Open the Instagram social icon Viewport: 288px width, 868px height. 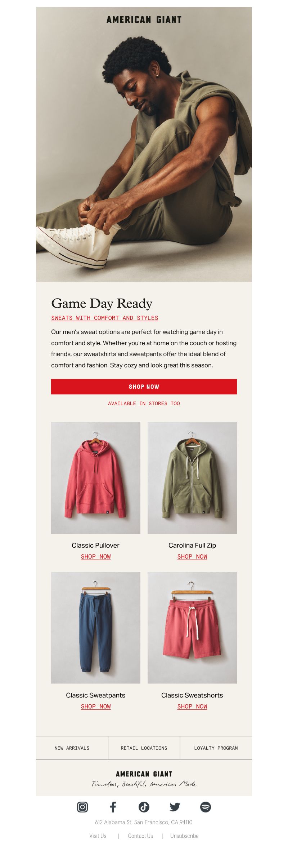coord(82,807)
